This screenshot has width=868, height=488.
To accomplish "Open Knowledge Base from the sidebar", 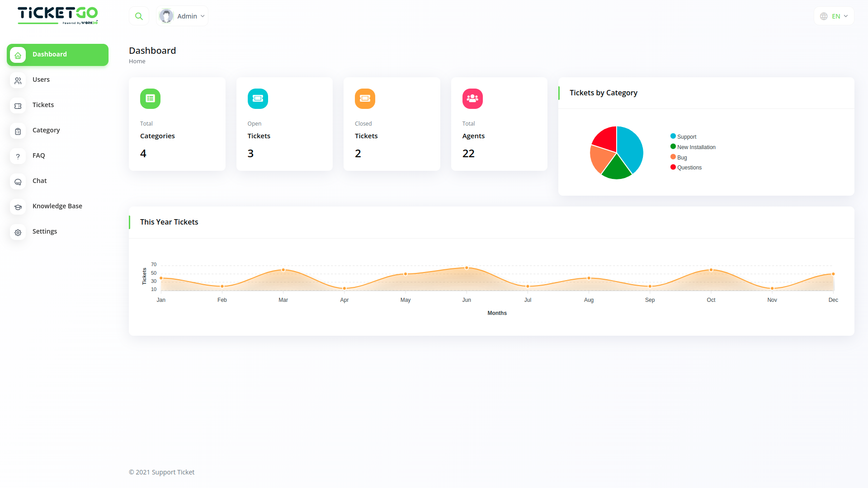I will pyautogui.click(x=57, y=206).
